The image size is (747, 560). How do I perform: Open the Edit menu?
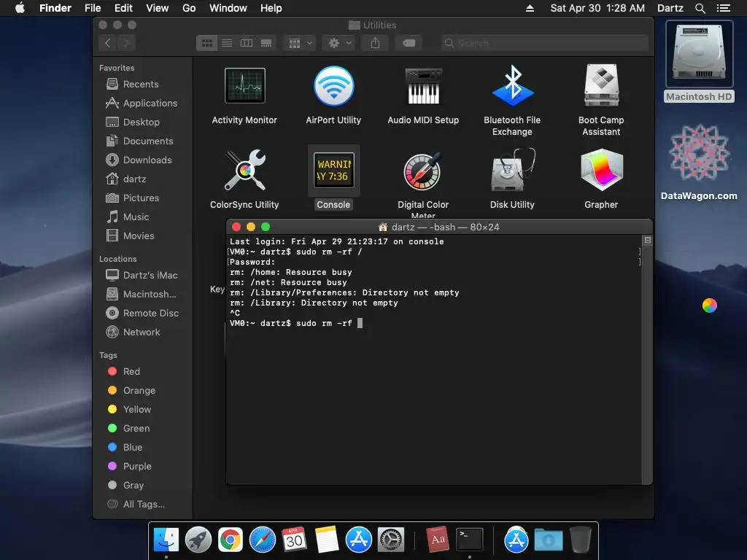pos(123,8)
